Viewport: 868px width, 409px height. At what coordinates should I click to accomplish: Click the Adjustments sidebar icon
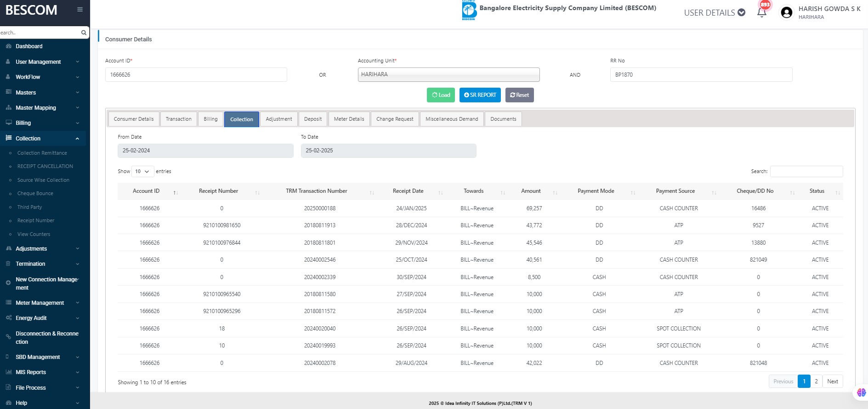pos(8,248)
